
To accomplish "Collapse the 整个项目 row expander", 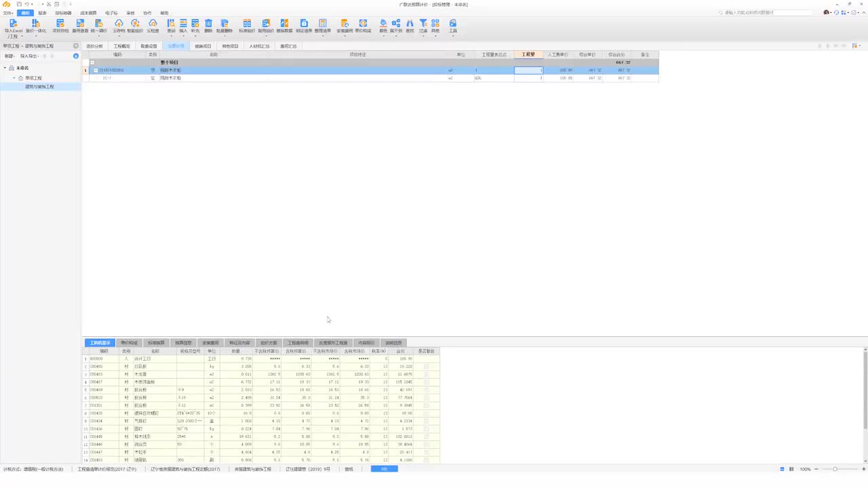I will [92, 62].
